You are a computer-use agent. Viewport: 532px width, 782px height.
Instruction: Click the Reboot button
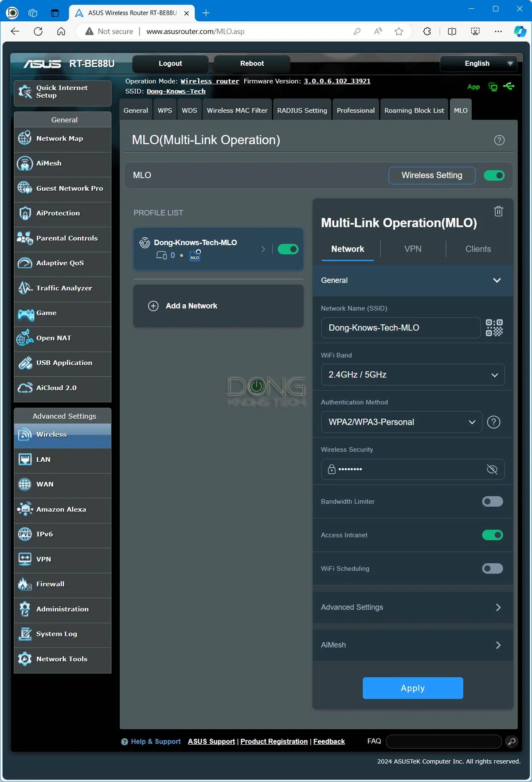(252, 63)
